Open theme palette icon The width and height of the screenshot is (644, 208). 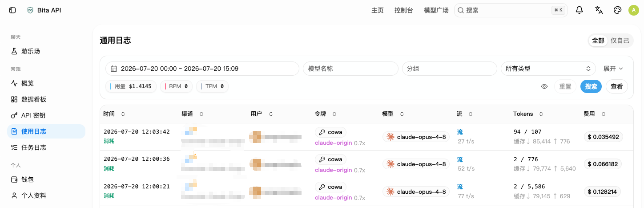point(617,10)
